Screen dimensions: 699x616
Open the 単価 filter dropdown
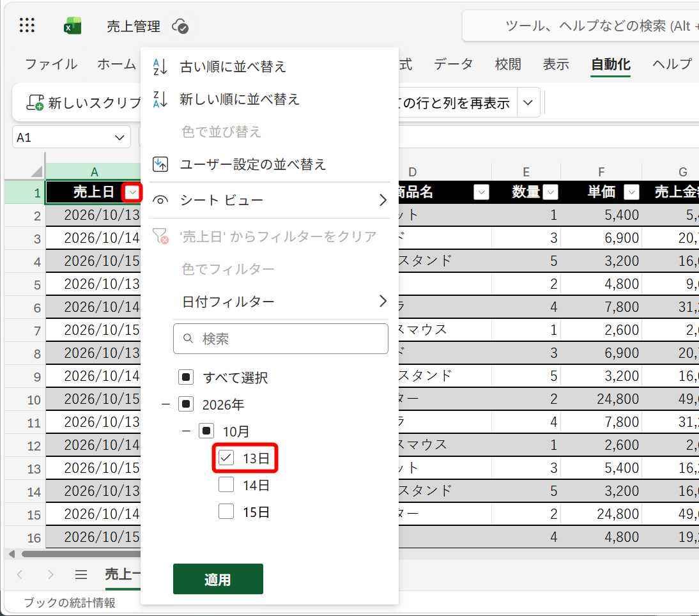[631, 192]
